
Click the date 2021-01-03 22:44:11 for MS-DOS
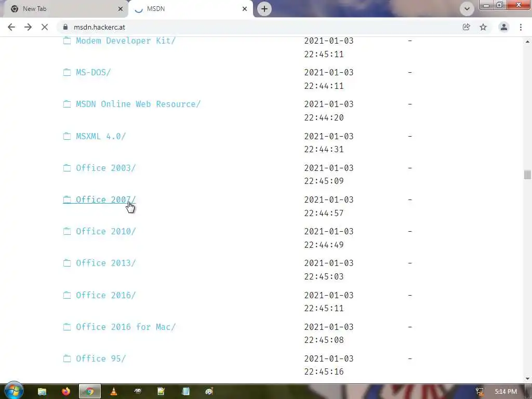(329, 79)
